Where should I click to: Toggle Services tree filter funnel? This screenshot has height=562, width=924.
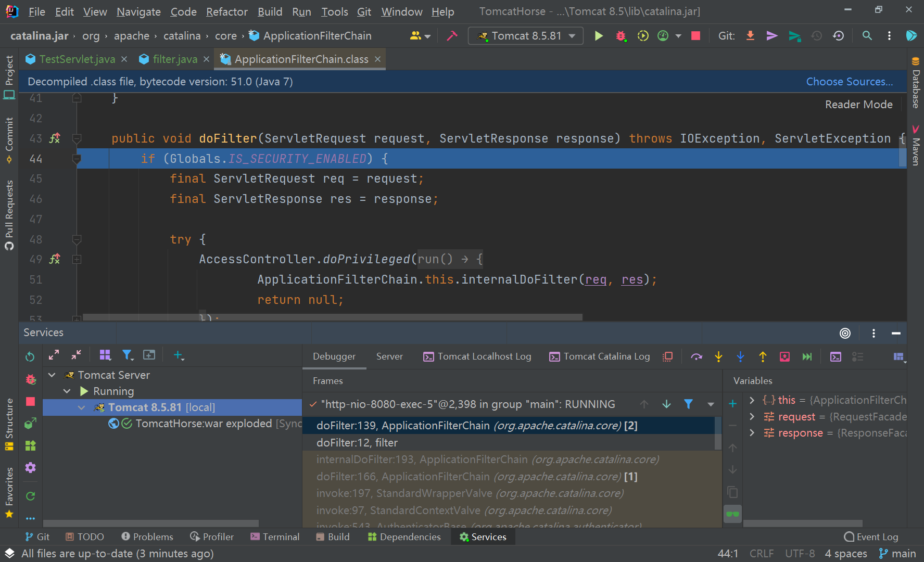[x=128, y=355]
